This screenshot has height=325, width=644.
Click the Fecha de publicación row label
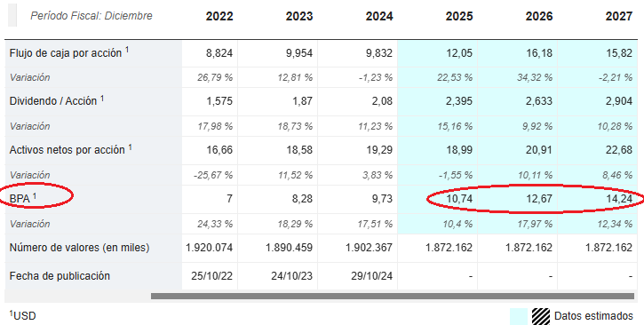(x=60, y=275)
